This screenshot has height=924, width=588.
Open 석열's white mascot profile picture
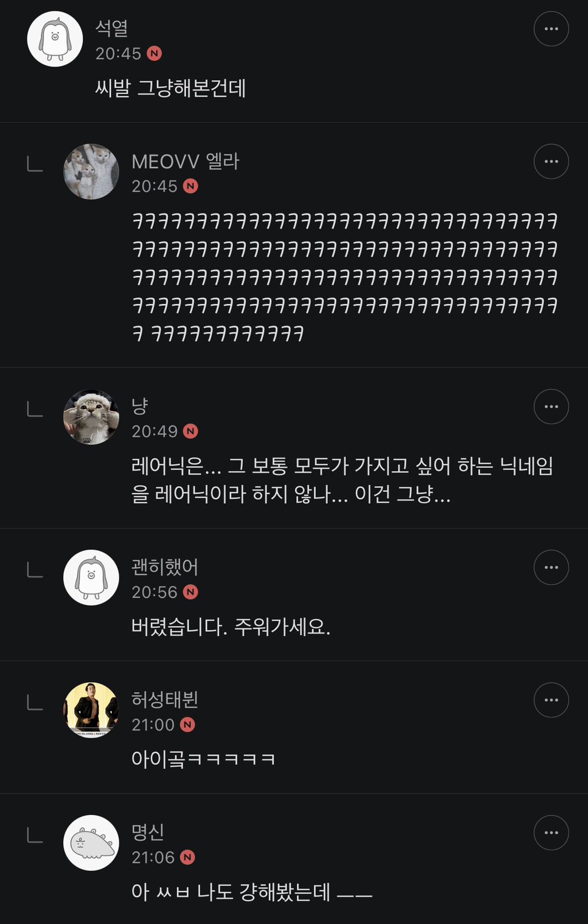55,39
